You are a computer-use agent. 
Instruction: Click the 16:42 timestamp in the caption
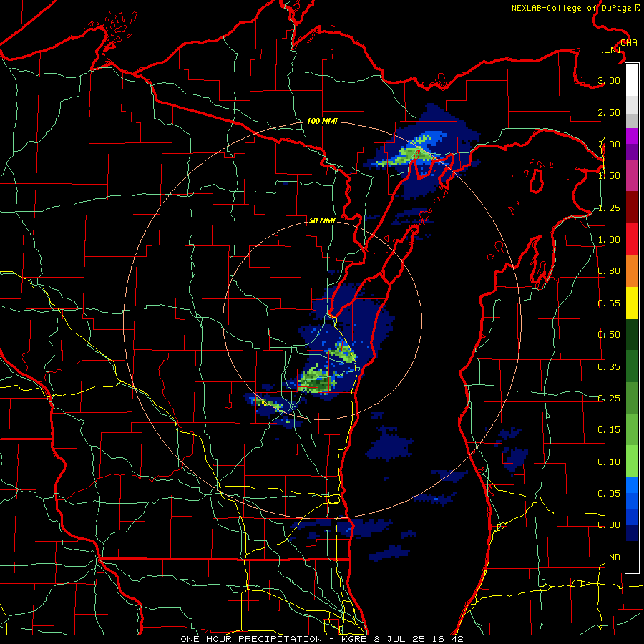[448, 639]
